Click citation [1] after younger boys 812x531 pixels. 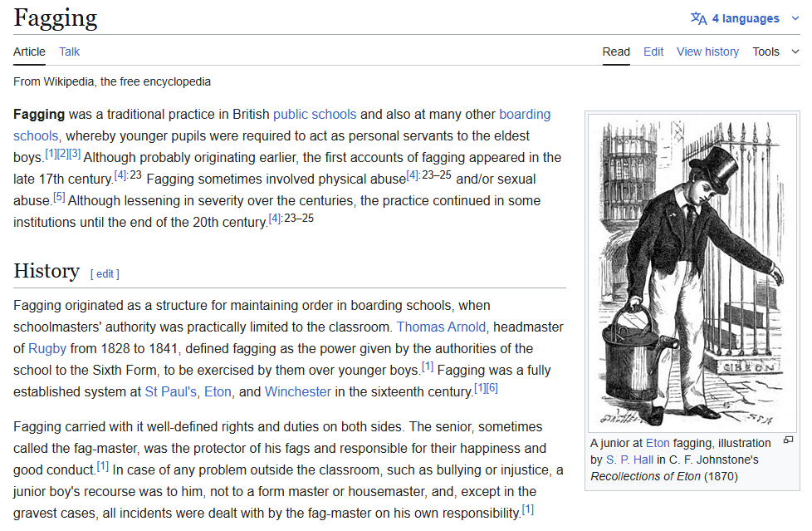pos(428,366)
